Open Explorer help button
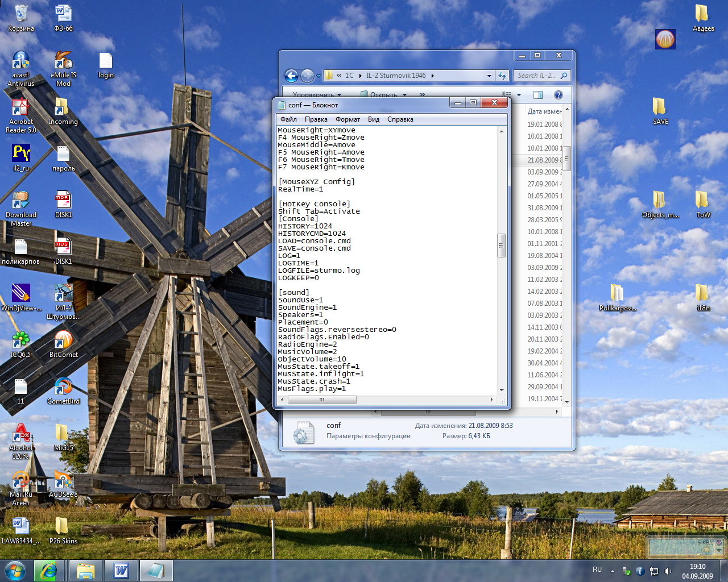728x582 pixels. pos(559,95)
